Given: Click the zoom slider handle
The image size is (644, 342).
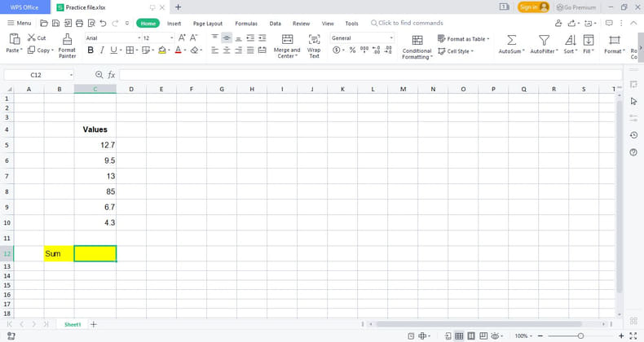Looking at the screenshot, I should [x=580, y=335].
